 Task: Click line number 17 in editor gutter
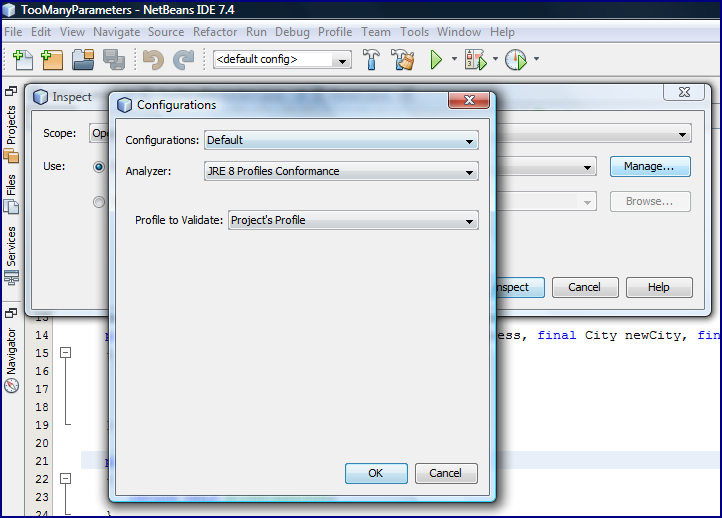42,389
